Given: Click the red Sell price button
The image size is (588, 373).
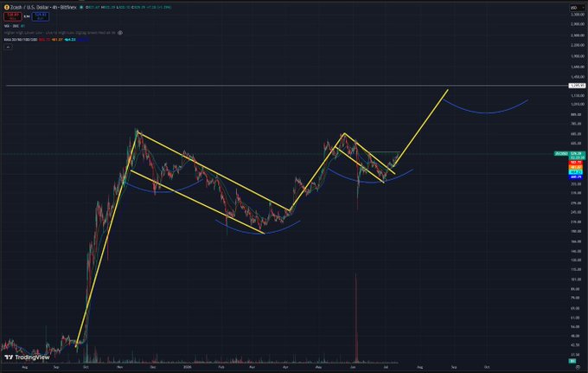Looking at the screenshot, I should coord(12,16).
